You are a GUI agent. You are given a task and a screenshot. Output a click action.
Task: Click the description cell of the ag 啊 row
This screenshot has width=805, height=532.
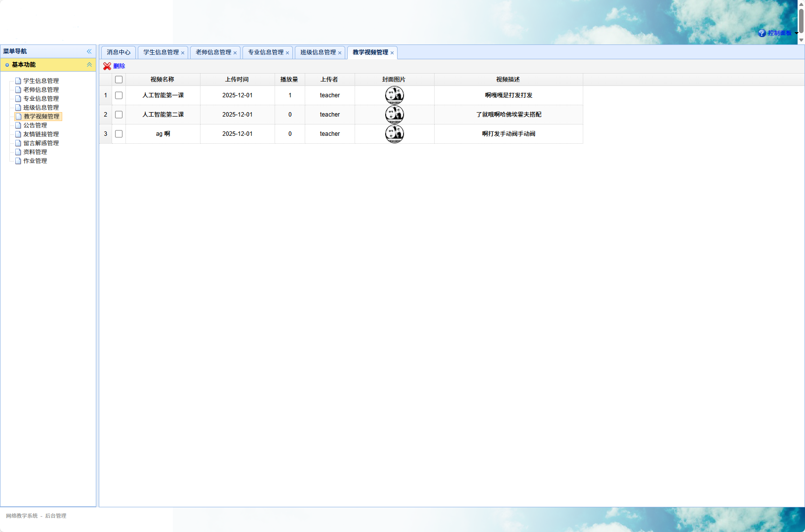(x=509, y=134)
